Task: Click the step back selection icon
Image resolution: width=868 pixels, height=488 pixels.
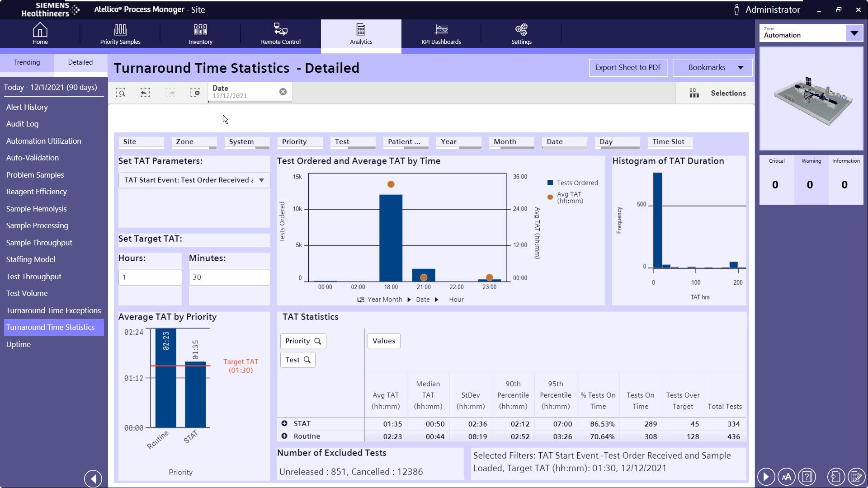Action: (x=145, y=93)
